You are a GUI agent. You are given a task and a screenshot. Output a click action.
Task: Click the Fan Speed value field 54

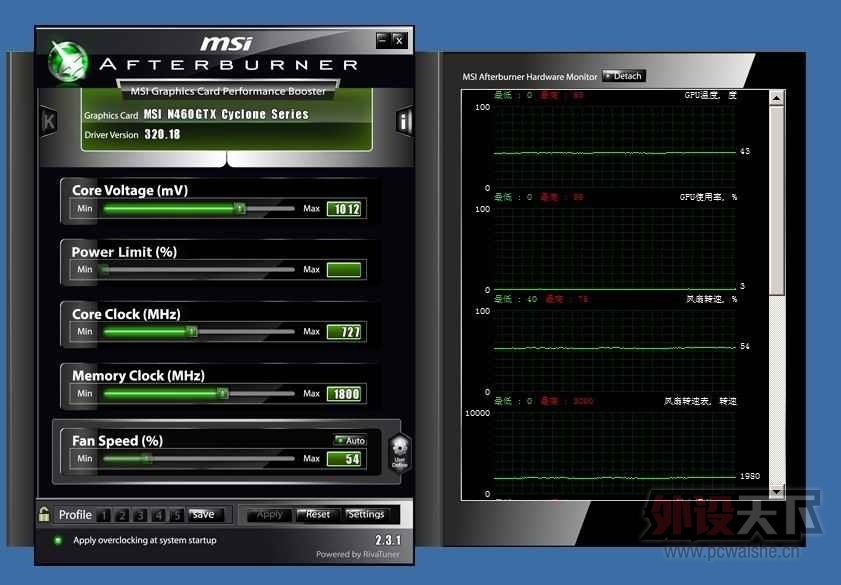(x=344, y=459)
